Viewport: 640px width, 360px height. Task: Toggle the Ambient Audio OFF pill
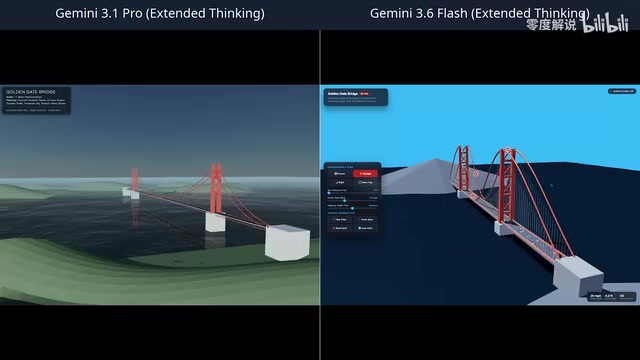(622, 91)
